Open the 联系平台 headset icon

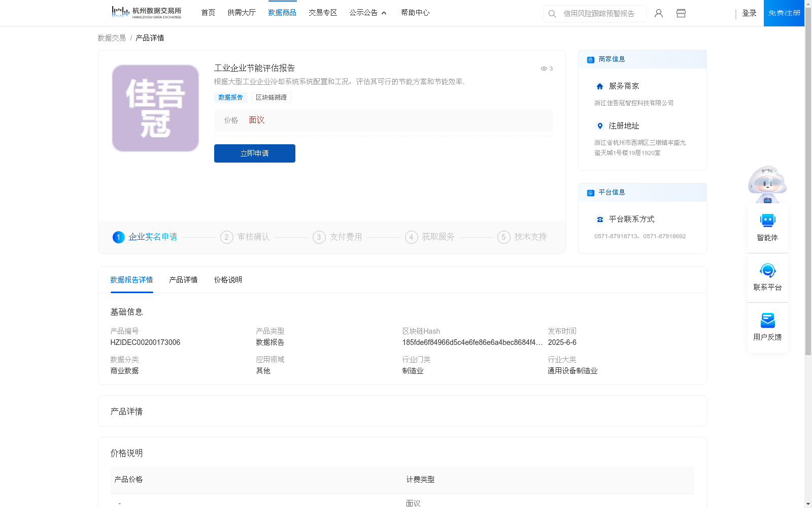coord(767,270)
